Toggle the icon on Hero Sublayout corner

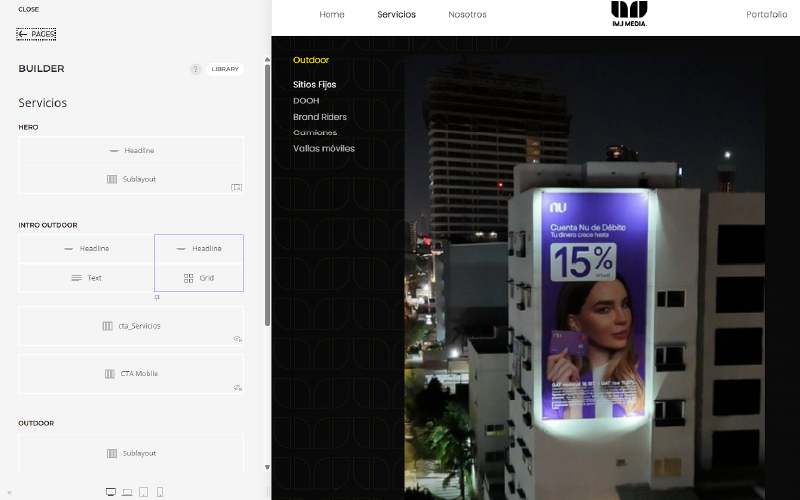pos(236,187)
